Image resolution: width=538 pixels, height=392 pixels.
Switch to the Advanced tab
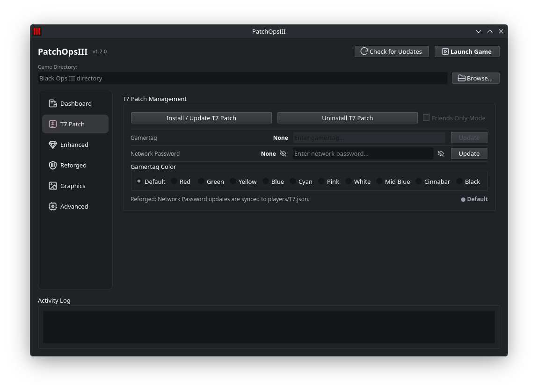(75, 206)
